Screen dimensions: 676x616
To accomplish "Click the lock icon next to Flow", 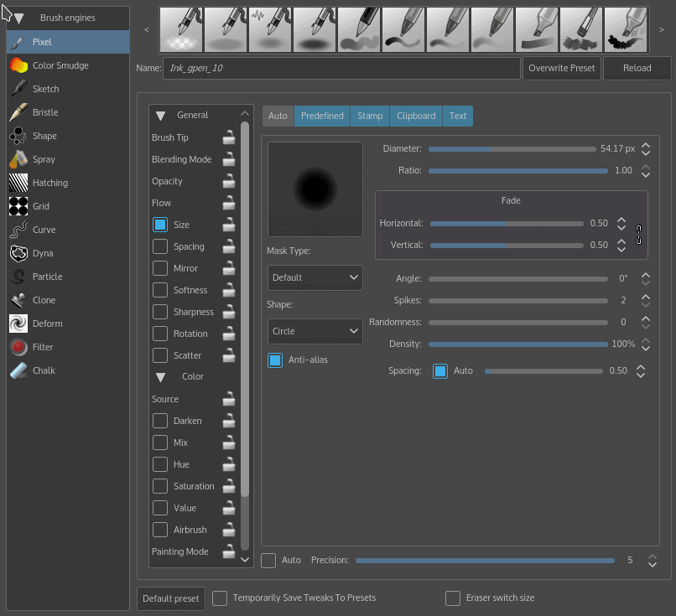I will (229, 203).
